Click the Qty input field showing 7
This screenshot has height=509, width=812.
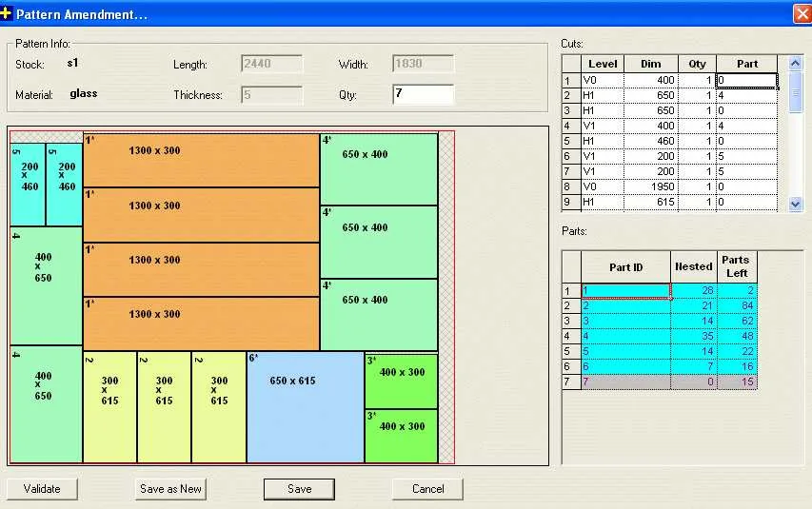coord(423,95)
